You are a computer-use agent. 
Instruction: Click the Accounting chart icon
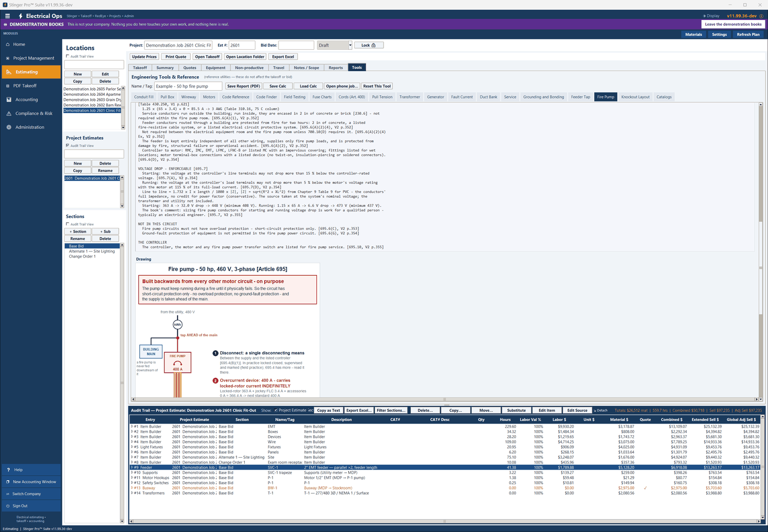click(9, 100)
